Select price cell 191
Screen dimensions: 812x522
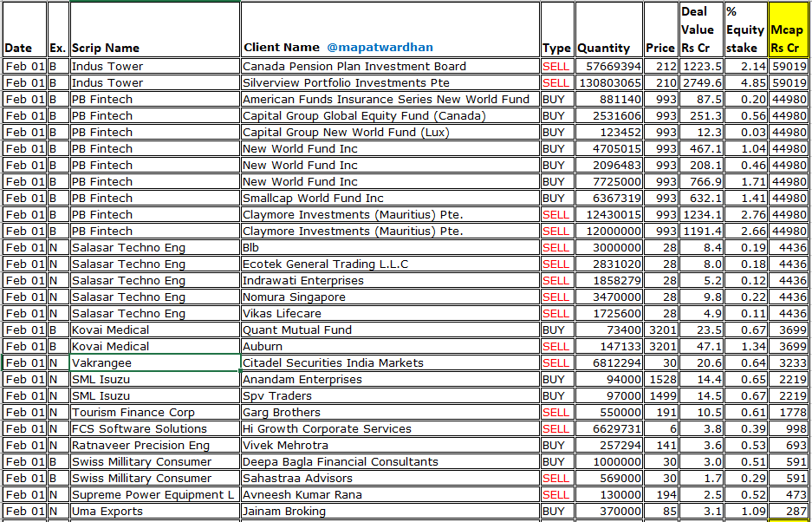coord(661,413)
